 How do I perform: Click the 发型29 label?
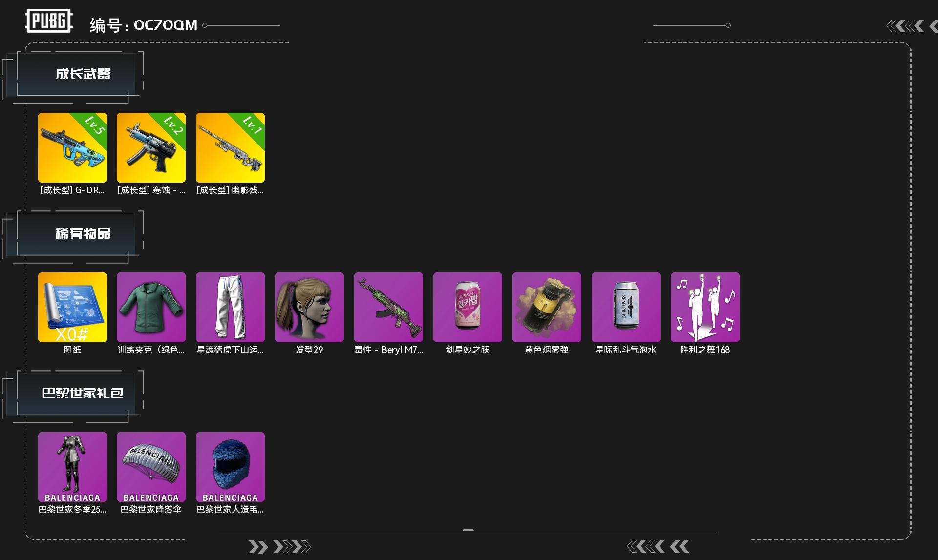pyautogui.click(x=309, y=350)
